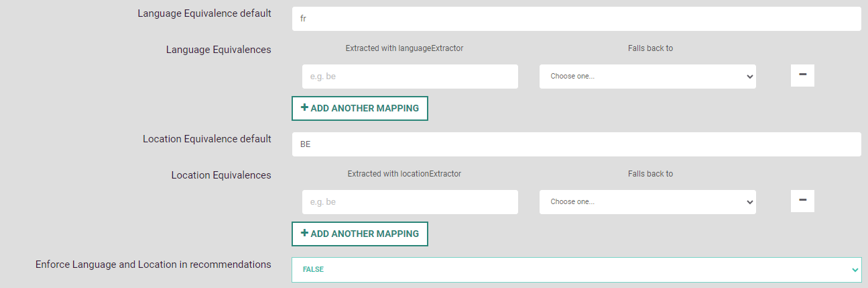
Task: Click 'Extracted with locationExtractor' column header
Action: (404, 174)
